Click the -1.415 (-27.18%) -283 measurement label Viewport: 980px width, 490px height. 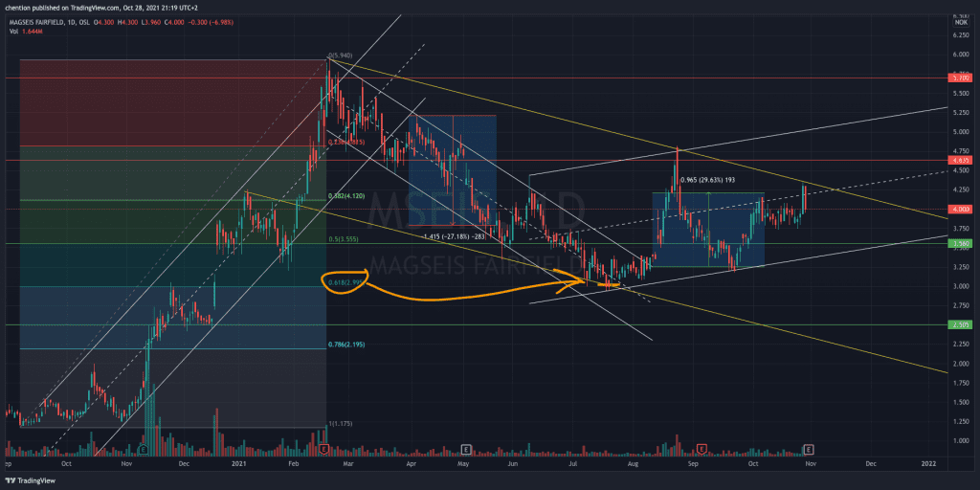[x=455, y=236]
